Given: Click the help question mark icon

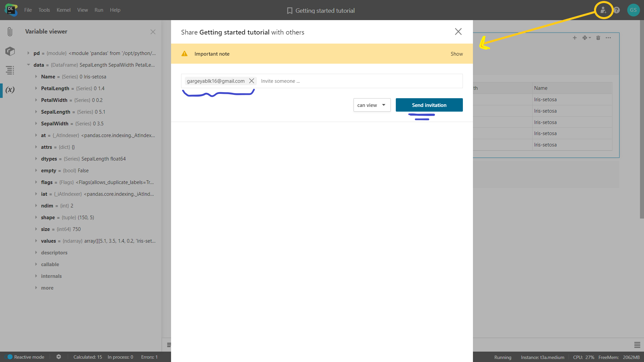Looking at the screenshot, I should (616, 10).
